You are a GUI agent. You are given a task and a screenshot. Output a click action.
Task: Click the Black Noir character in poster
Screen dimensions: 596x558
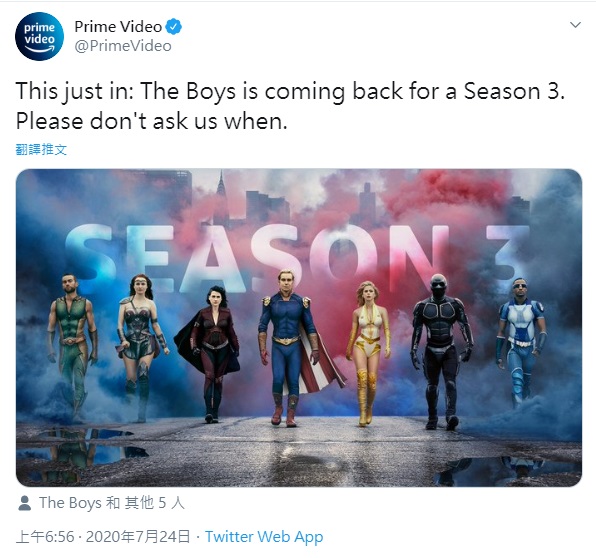[x=441, y=352]
